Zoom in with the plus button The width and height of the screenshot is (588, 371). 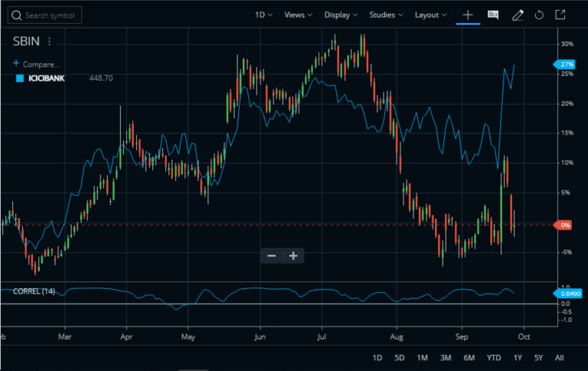click(292, 255)
